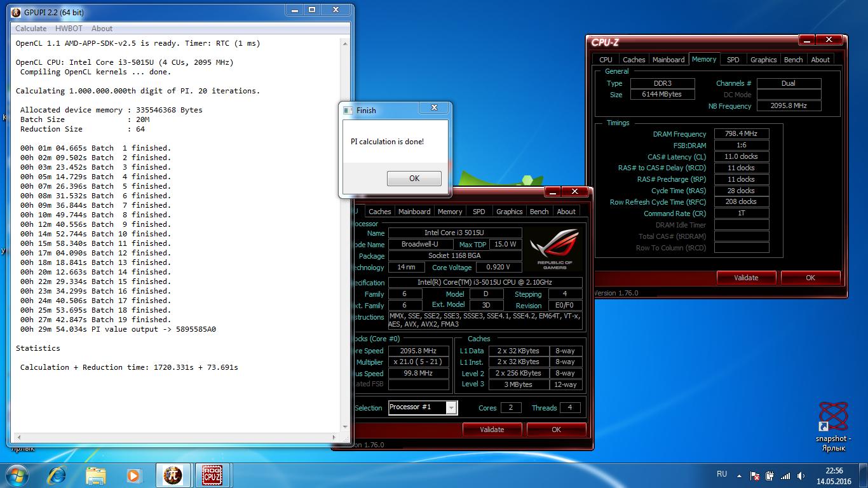Image resolution: width=868 pixels, height=488 pixels.
Task: Open About tab in CPU-Z processor window
Action: pyautogui.click(x=566, y=212)
